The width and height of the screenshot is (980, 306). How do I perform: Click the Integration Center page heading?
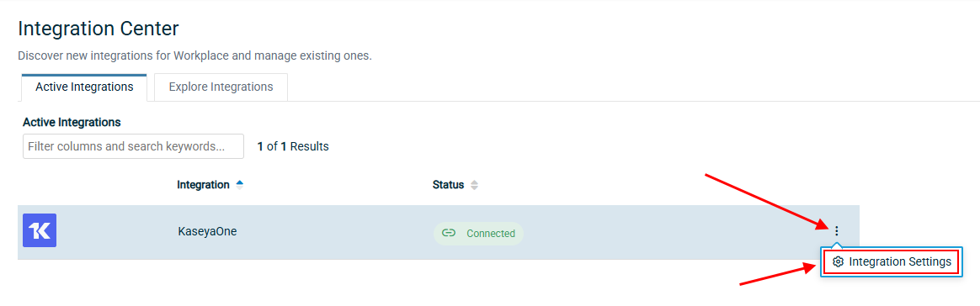tap(99, 28)
